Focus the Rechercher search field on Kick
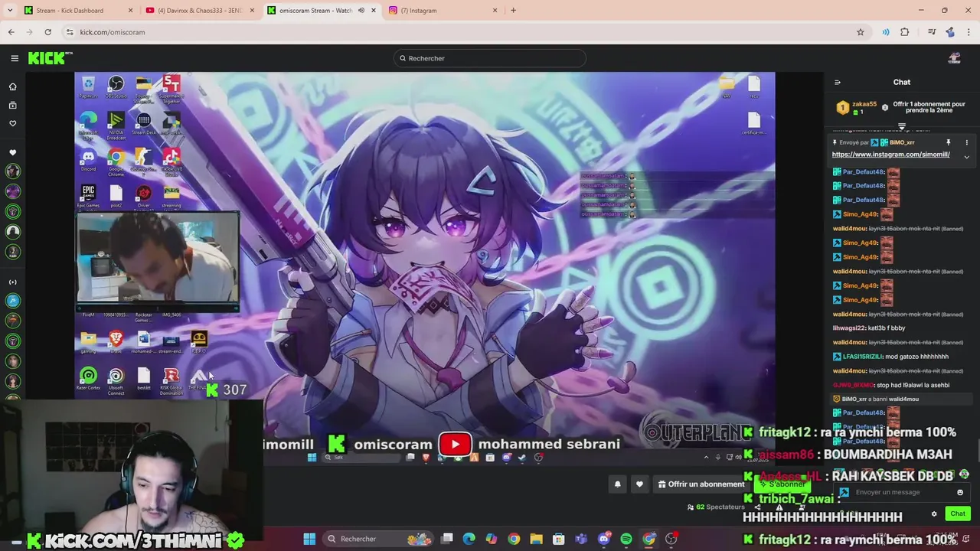Screen dimensions: 980x551 pyautogui.click(x=490, y=58)
